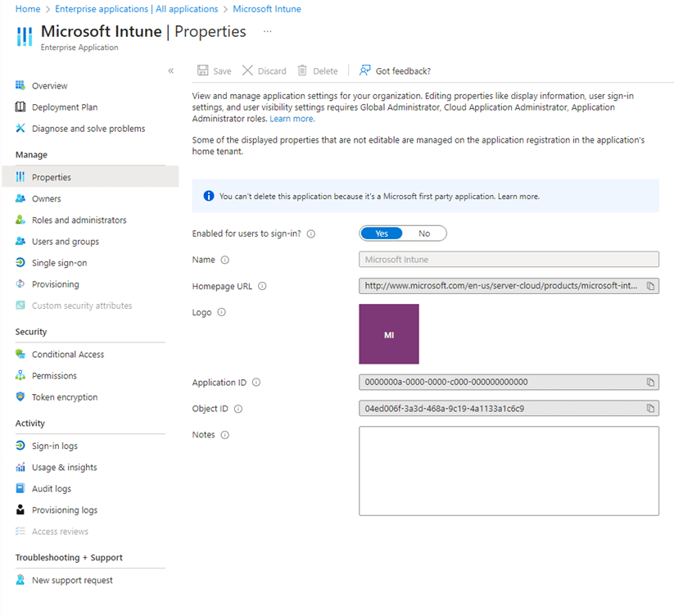Click the purple MI logo thumbnail
The width and height of the screenshot is (674, 616).
(x=389, y=334)
